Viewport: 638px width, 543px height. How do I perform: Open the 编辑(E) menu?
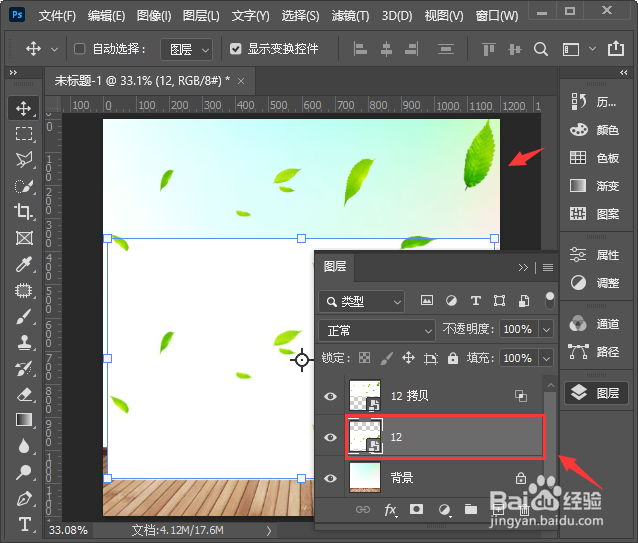pos(106,16)
